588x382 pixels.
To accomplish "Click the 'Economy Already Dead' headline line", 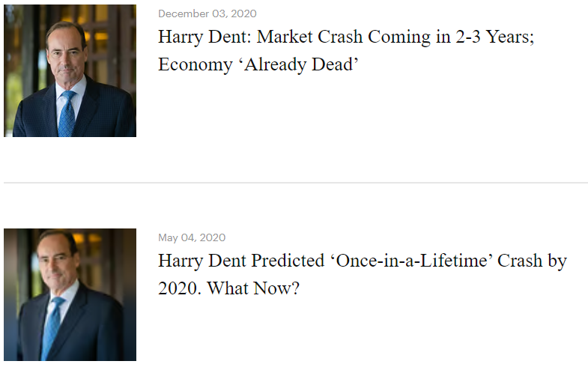I will [x=258, y=64].
